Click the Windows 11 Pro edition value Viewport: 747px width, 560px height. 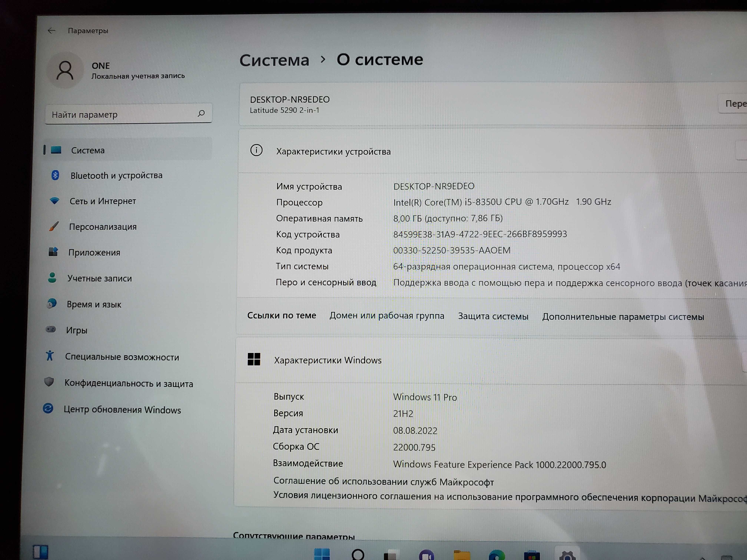pos(425,397)
